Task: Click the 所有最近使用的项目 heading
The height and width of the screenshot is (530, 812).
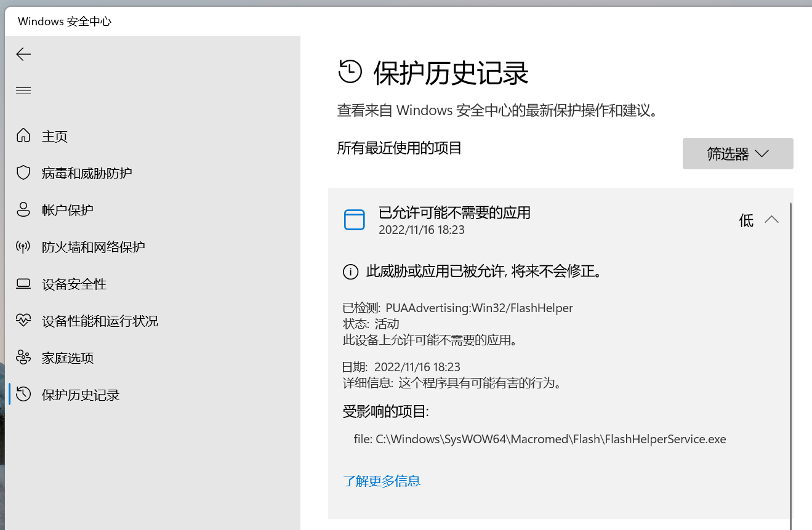Action: tap(400, 148)
